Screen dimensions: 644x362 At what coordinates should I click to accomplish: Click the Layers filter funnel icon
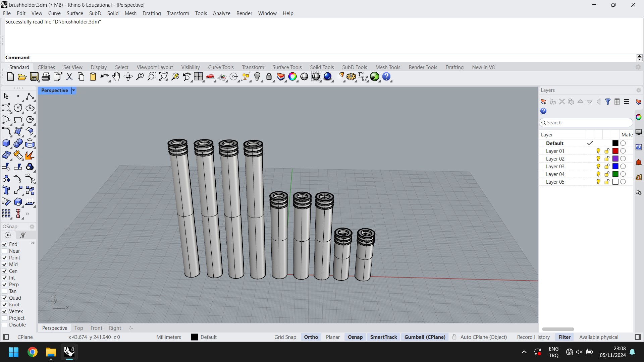[x=608, y=102]
